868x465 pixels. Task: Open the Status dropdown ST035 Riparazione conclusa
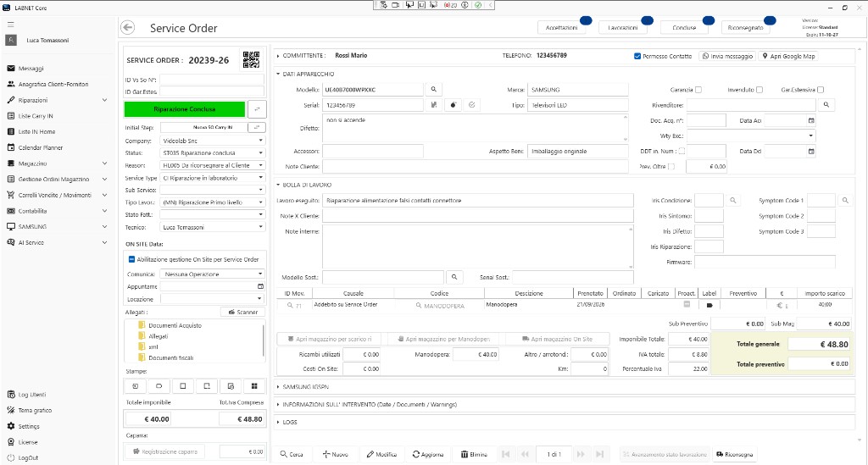[213, 153]
